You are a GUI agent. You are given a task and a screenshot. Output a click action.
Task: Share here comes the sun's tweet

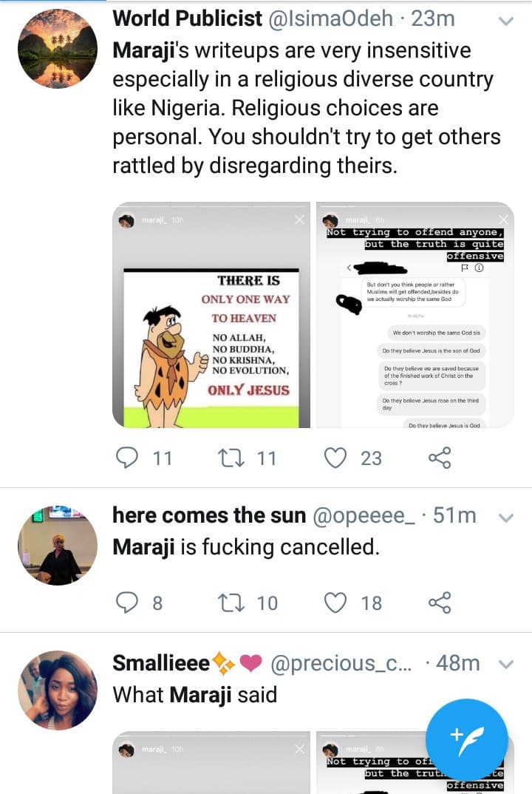pyautogui.click(x=440, y=603)
